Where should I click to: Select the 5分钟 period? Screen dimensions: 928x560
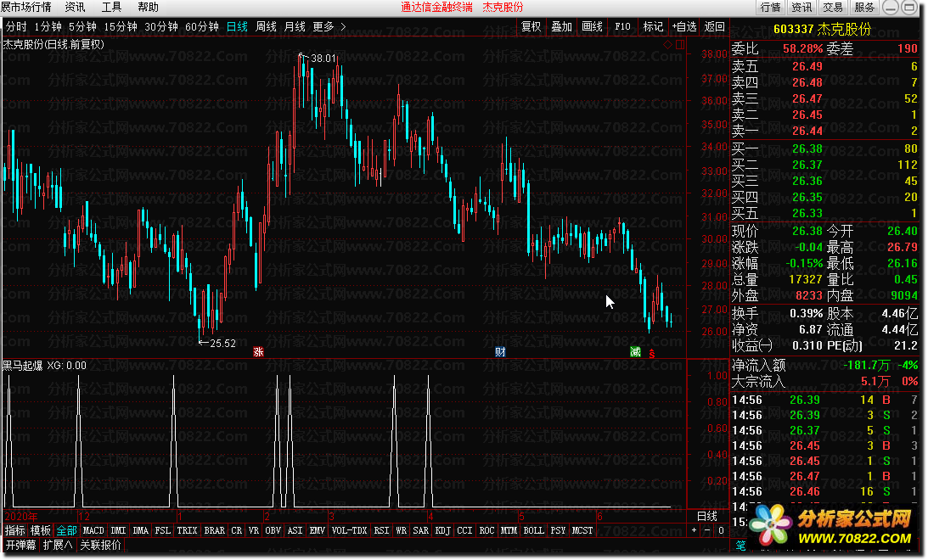tap(82, 26)
